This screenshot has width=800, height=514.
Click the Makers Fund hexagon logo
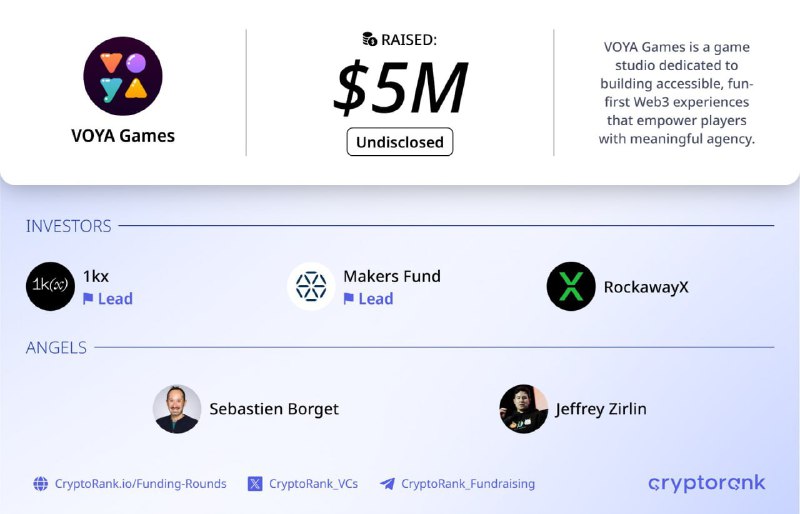[311, 286]
